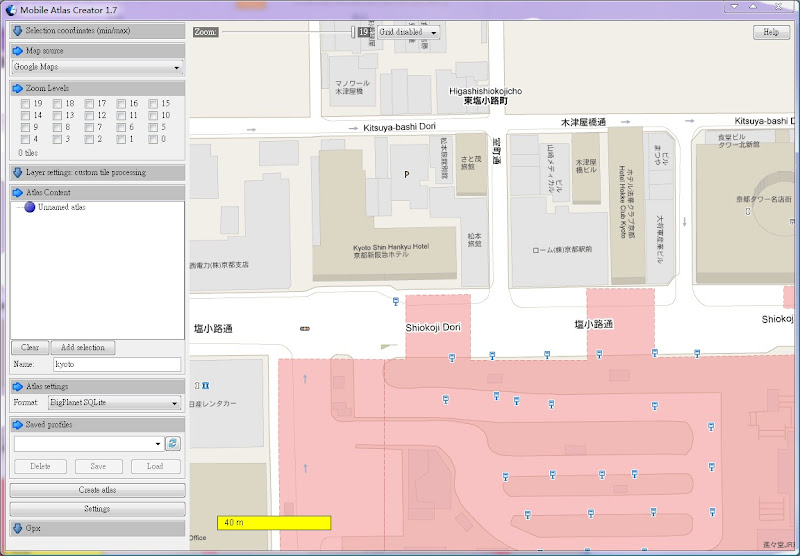Check the zoom level 0 box
800x556 pixels.
[153, 139]
